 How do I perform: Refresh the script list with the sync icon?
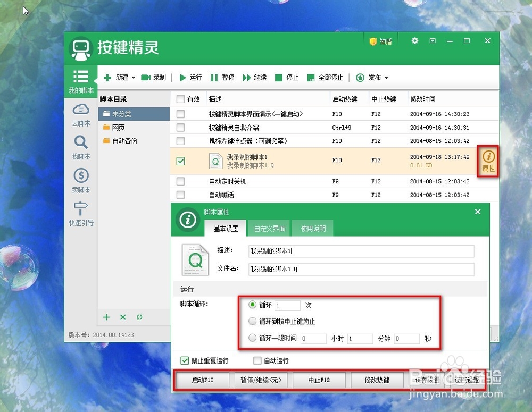139,317
